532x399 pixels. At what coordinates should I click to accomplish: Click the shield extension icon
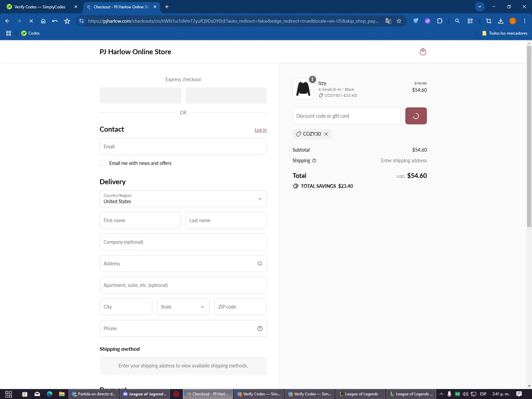(x=416, y=21)
